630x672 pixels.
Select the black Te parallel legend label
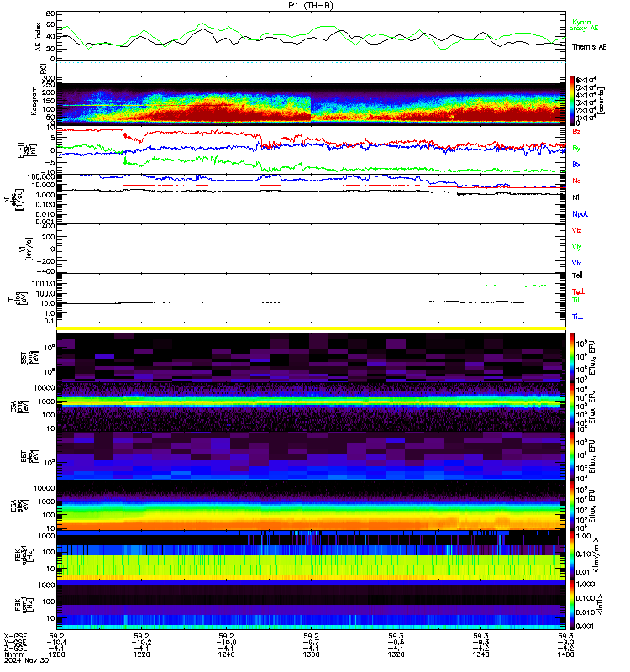[577, 276]
